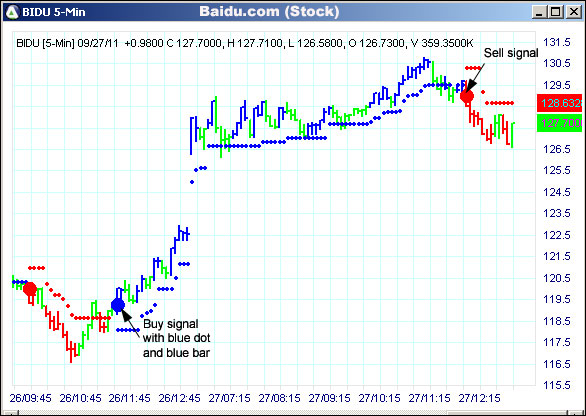Click the 27/12:15 time axis label
This screenshot has height=416, width=586.
pos(479,398)
